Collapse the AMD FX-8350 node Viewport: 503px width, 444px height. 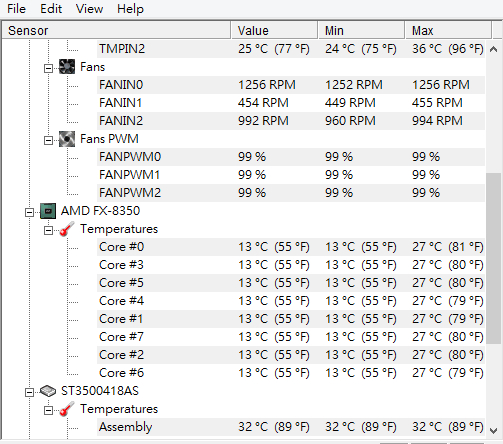coord(29,212)
